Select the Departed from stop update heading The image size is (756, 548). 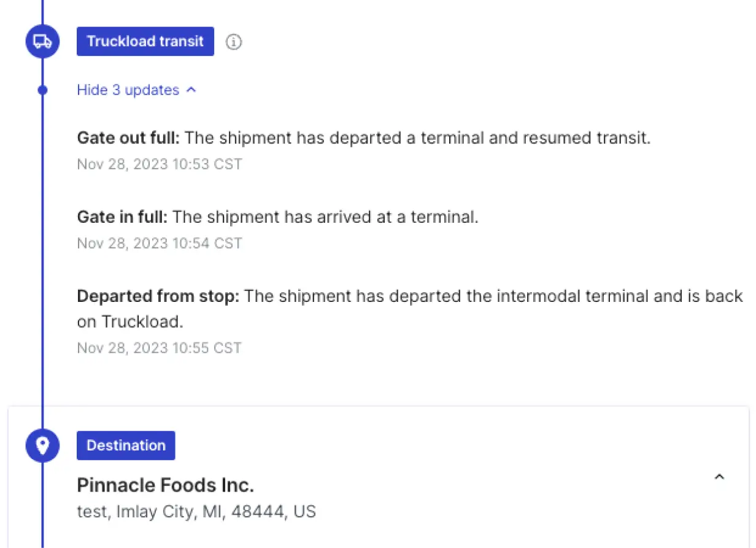coord(158,296)
